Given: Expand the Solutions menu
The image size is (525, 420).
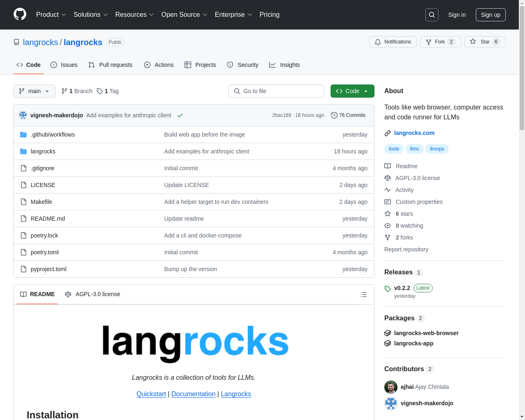Looking at the screenshot, I should [x=91, y=14].
